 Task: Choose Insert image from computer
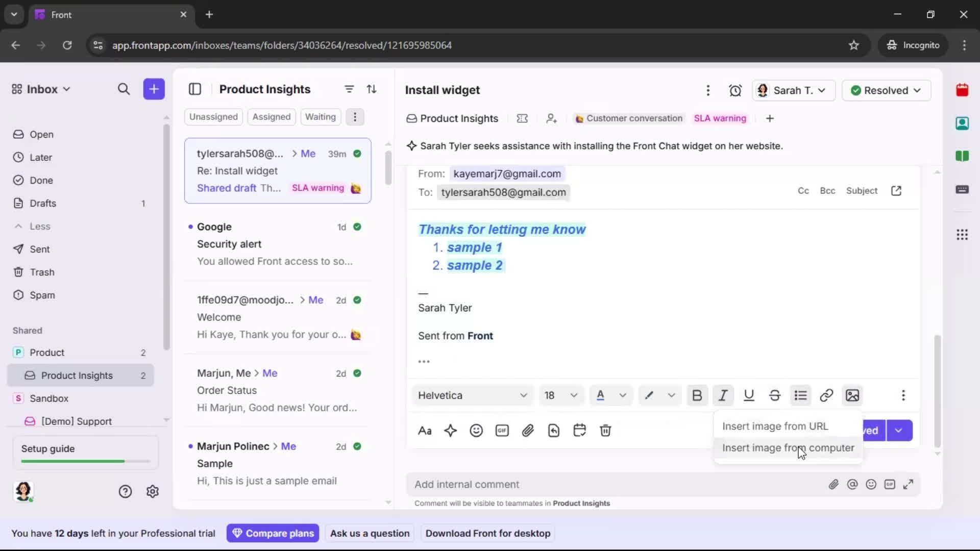(789, 448)
